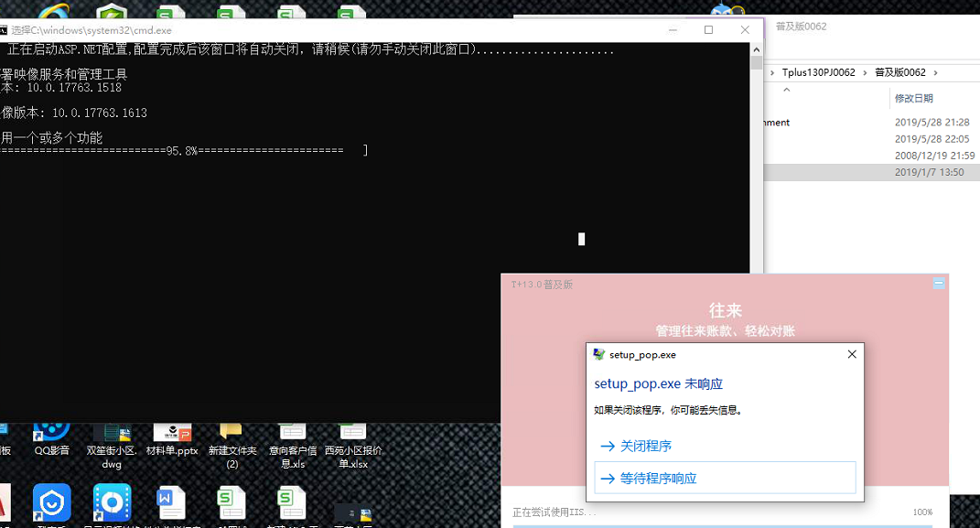980x528 pixels.
Task: Expand the chevron after 普及版0062 breadcrumb
Action: (936, 72)
